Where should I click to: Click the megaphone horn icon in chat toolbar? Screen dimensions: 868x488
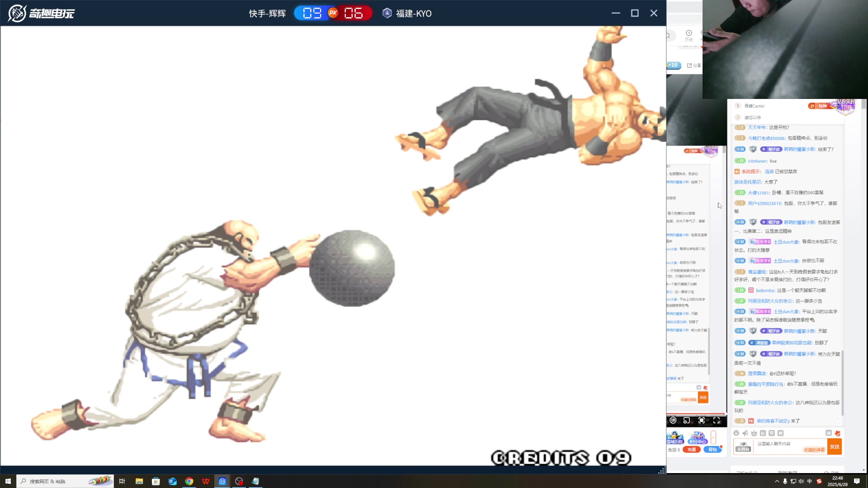745,433
